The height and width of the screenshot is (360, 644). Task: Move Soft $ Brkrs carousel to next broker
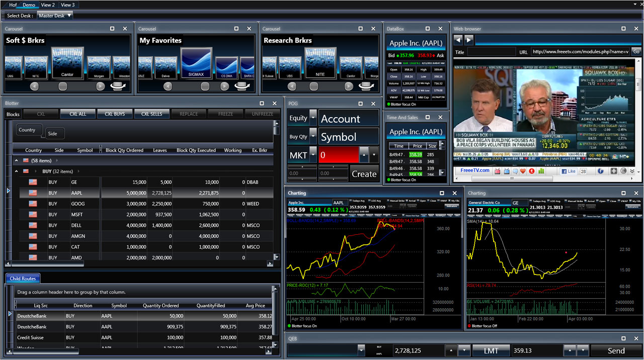[100, 86]
